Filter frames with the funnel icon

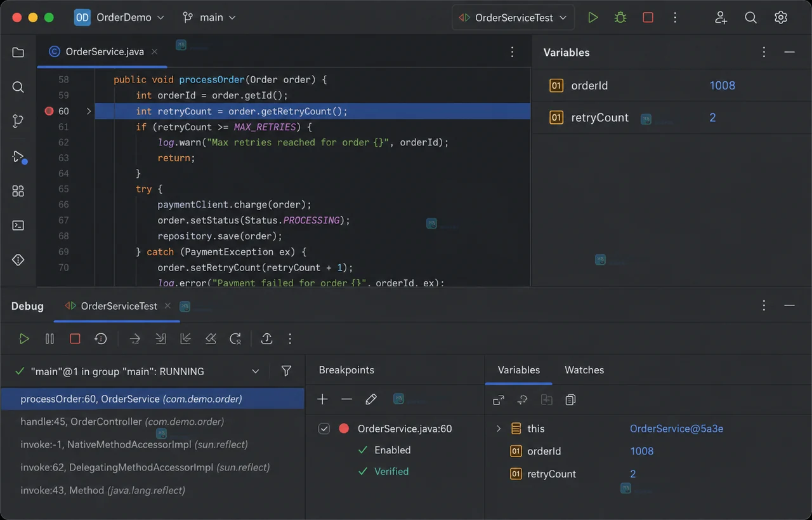pos(286,371)
